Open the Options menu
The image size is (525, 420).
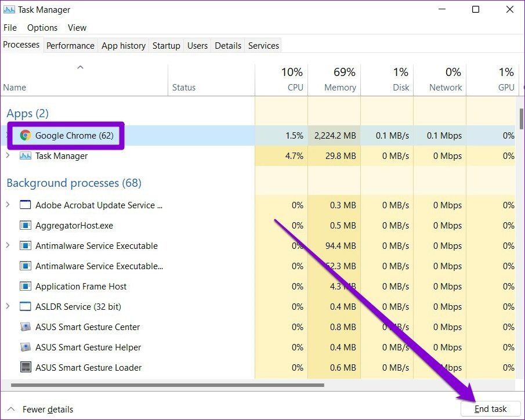click(x=42, y=27)
